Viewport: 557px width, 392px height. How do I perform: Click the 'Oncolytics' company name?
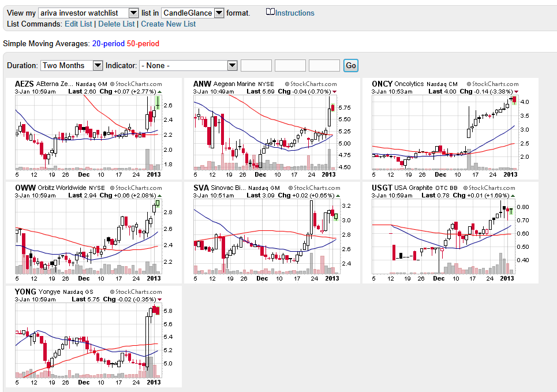click(x=409, y=84)
